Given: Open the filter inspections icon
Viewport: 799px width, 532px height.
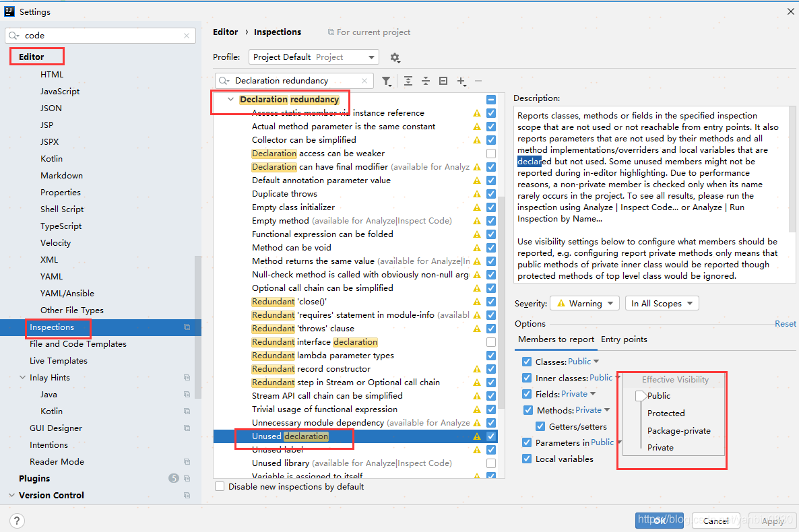Looking at the screenshot, I should pos(387,80).
